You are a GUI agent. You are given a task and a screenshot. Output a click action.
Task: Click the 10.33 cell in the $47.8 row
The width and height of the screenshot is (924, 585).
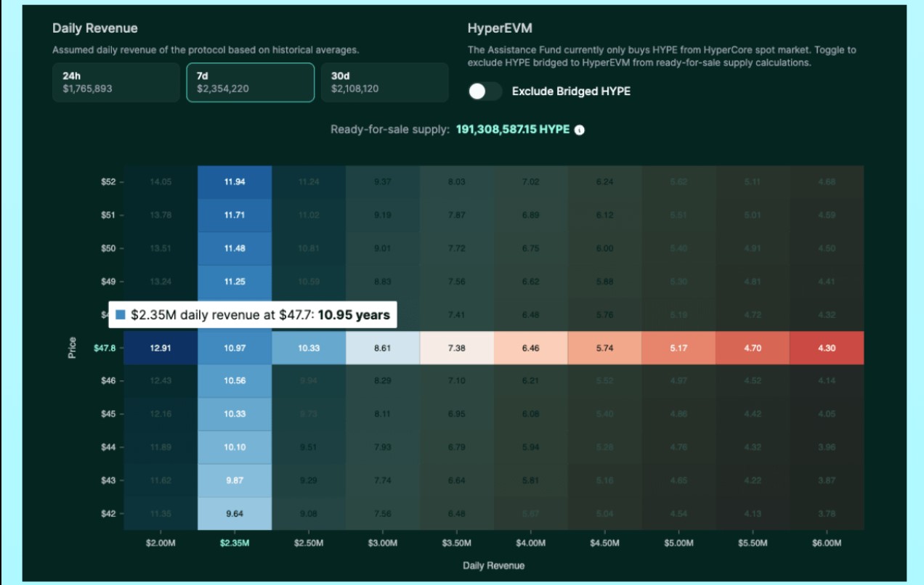[309, 348]
